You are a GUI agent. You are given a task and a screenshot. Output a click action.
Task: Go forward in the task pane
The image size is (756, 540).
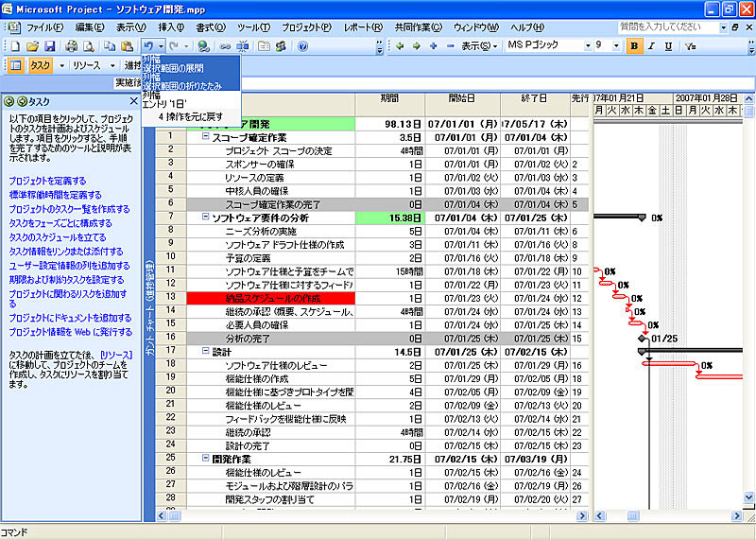[22, 102]
